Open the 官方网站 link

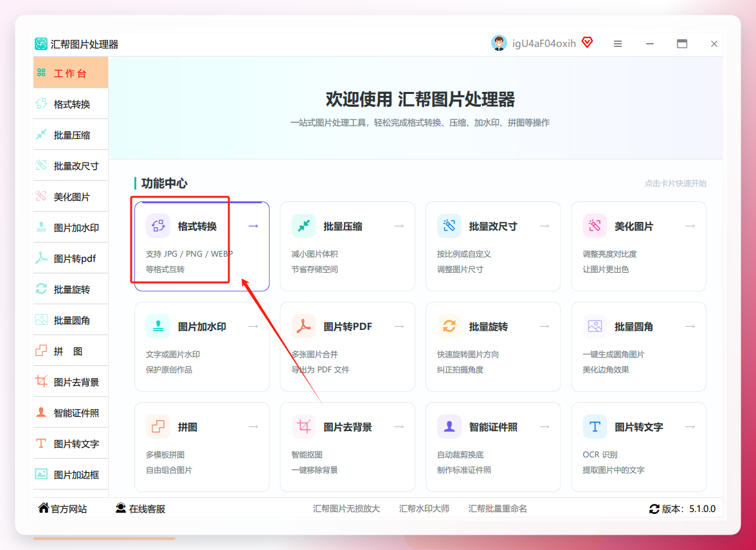pos(63,508)
